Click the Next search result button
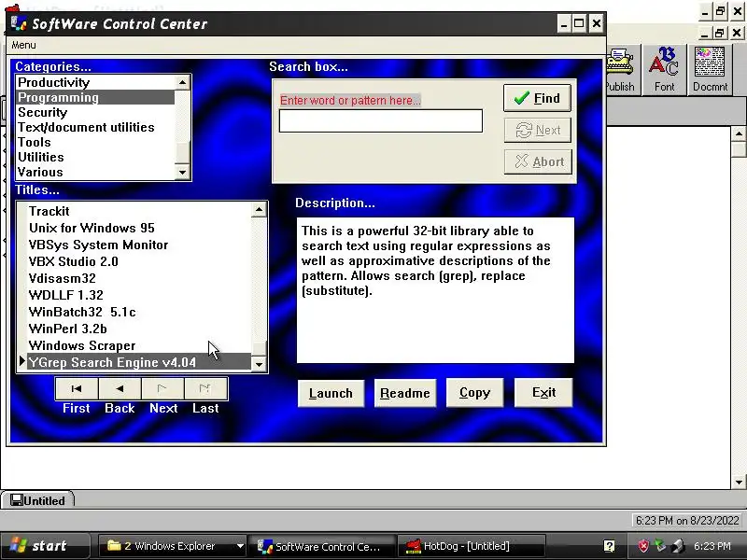The width and height of the screenshot is (747, 560). pyautogui.click(x=538, y=130)
